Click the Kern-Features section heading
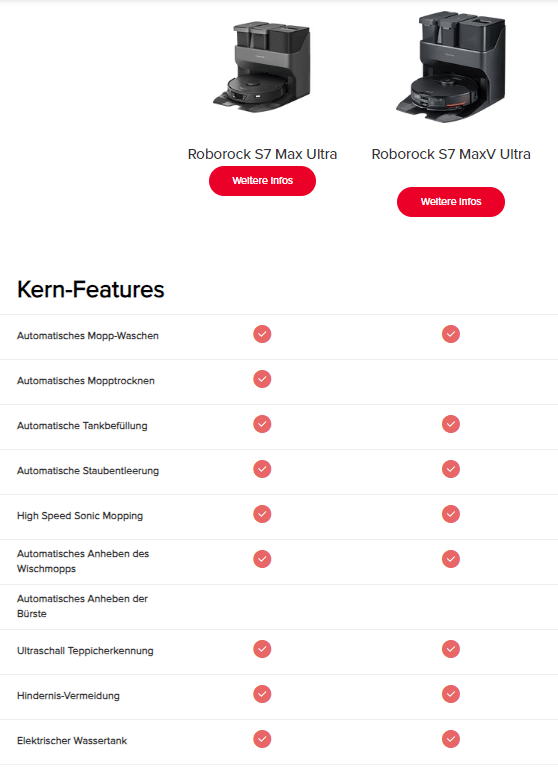558x767 pixels. pos(90,289)
